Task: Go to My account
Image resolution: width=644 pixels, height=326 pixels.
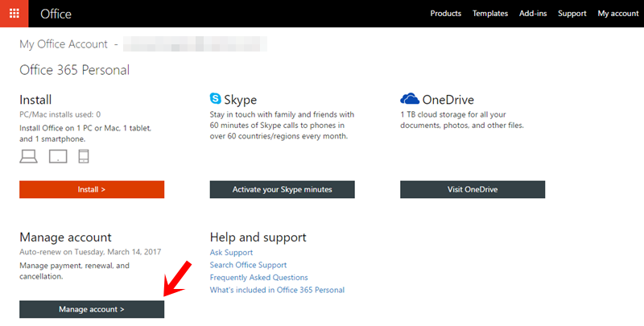Action: (x=618, y=14)
